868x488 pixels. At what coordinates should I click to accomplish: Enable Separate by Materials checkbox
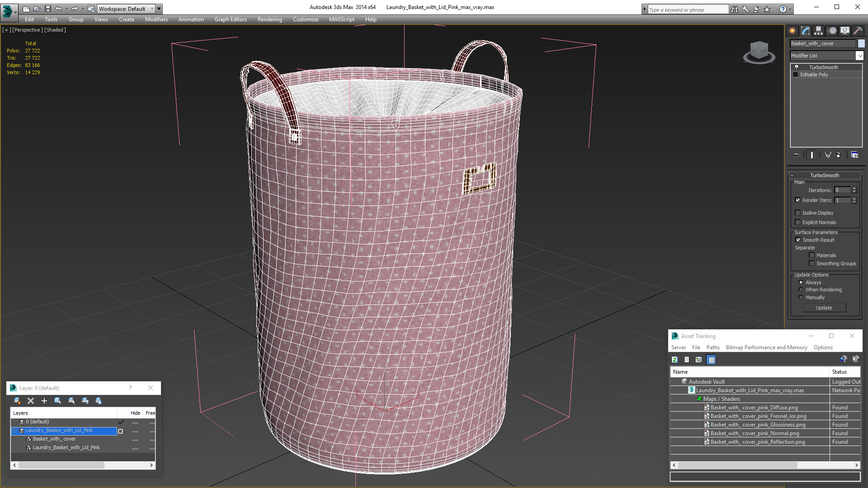click(811, 255)
